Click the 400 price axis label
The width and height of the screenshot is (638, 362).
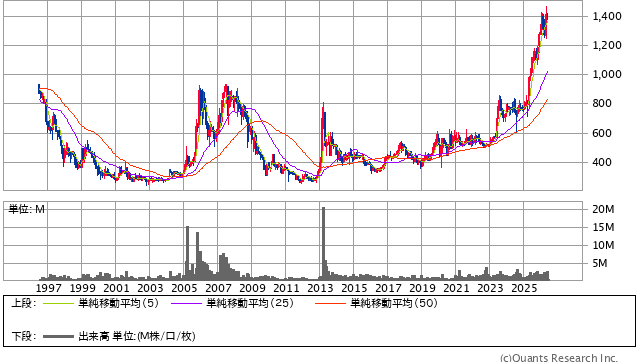(602, 162)
